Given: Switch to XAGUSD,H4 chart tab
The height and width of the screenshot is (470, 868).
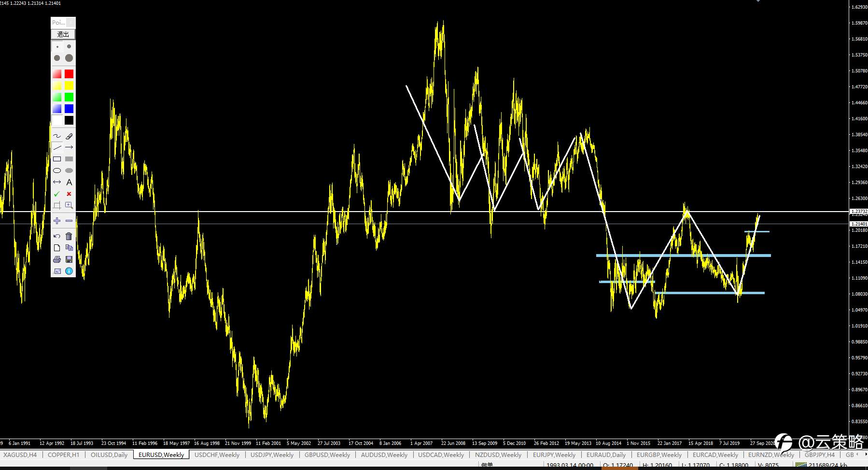Looking at the screenshot, I should point(20,455).
